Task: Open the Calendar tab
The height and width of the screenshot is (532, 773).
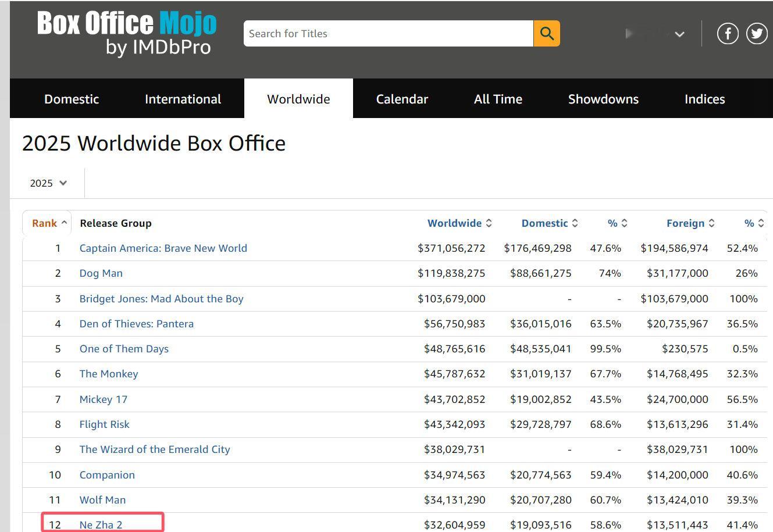Action: [x=402, y=99]
